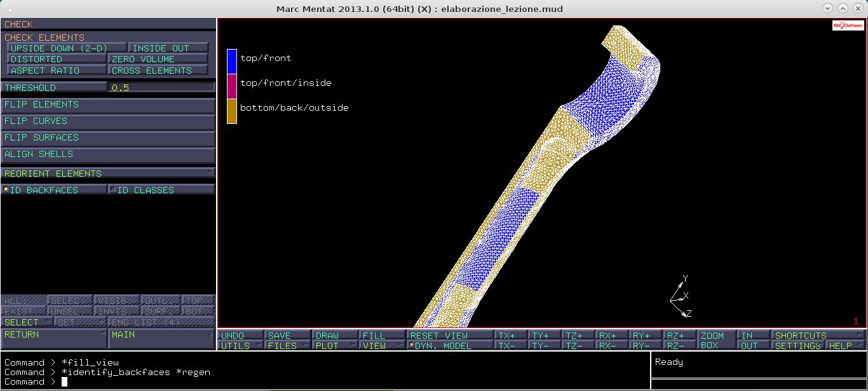This screenshot has width=868, height=391.
Task: Check for ZERO VOLUME elements
Action: point(158,59)
